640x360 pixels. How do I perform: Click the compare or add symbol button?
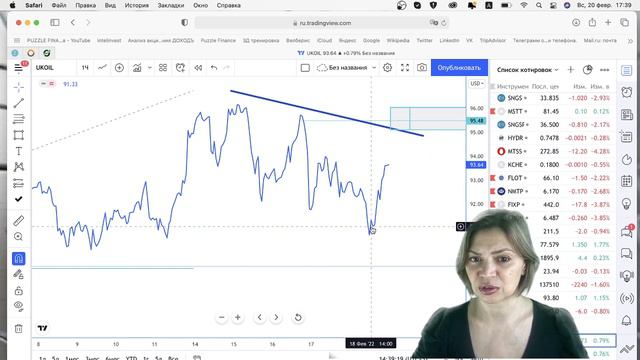[x=119, y=68]
